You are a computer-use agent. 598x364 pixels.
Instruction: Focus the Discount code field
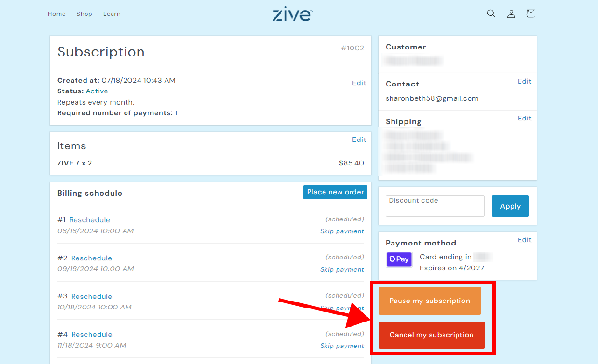coord(435,206)
